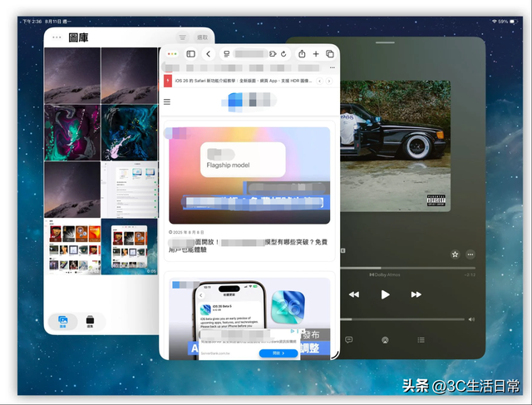Tap 選取 in the Photos window
This screenshot has height=405, width=532.
tap(203, 37)
